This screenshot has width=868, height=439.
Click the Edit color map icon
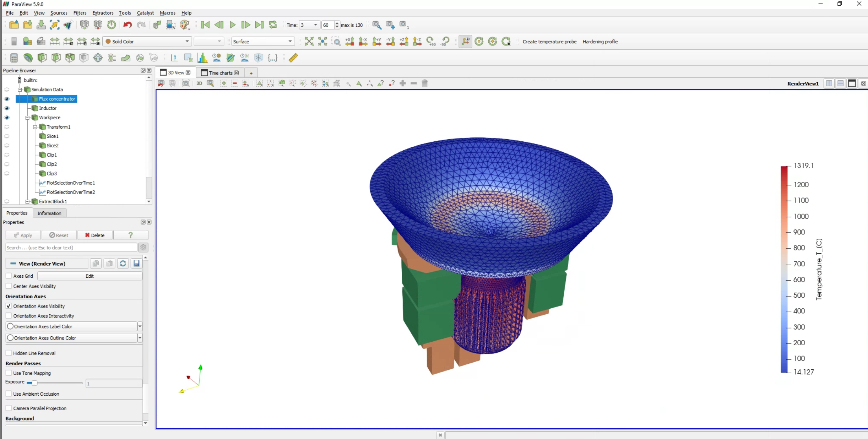click(27, 42)
